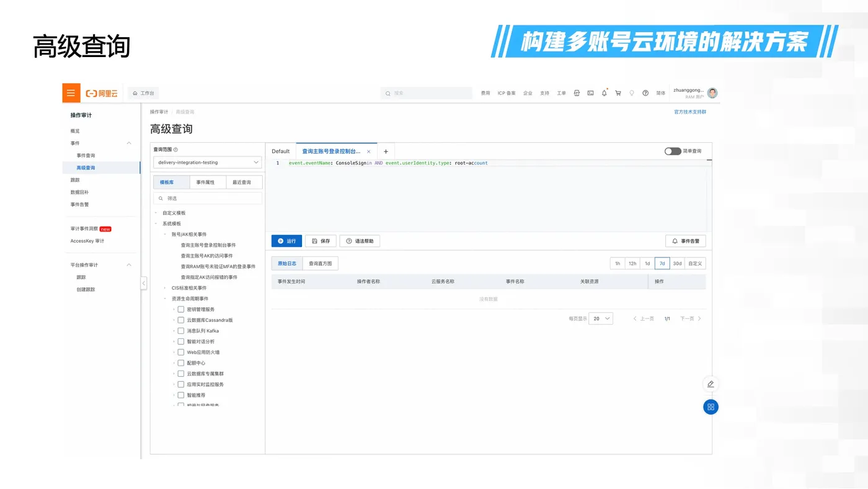868x489 pixels.
Task: Click the blue floating grid icon
Action: 711,407
